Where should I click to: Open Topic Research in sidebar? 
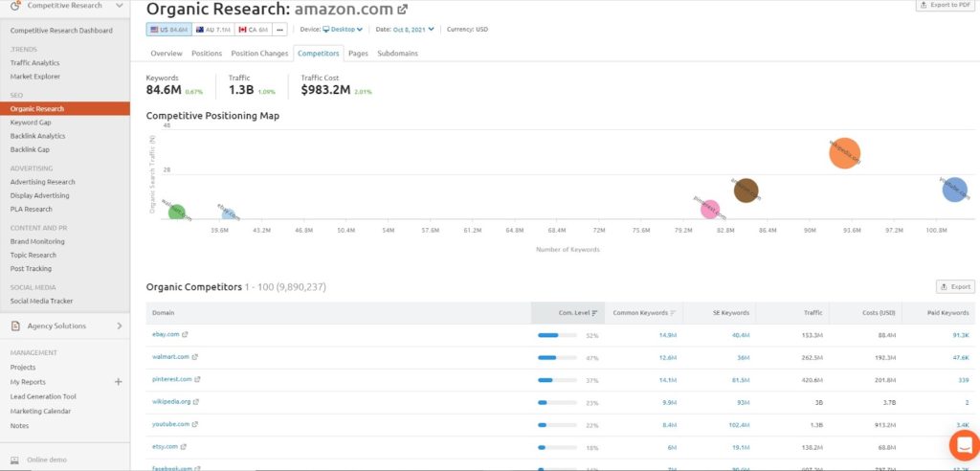[33, 256]
